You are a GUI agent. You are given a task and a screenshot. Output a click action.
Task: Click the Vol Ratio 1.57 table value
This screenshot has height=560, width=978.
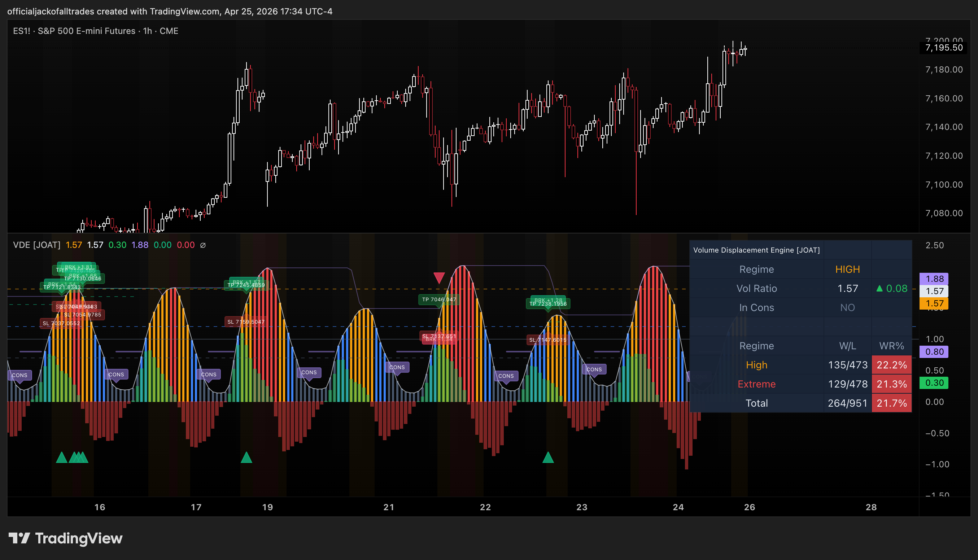pyautogui.click(x=848, y=288)
